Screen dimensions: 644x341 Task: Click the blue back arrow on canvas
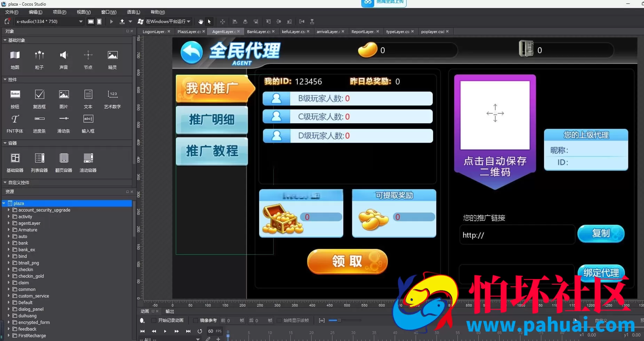pos(191,52)
